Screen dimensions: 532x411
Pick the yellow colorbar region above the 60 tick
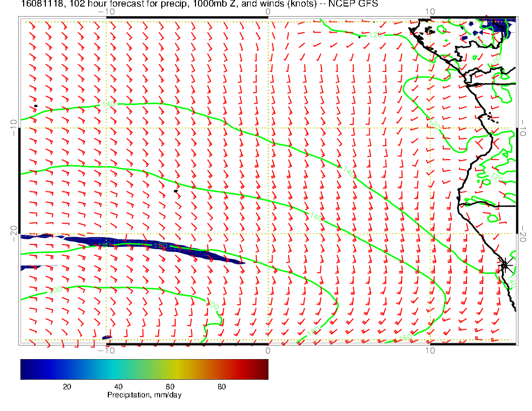pyautogui.click(x=170, y=369)
